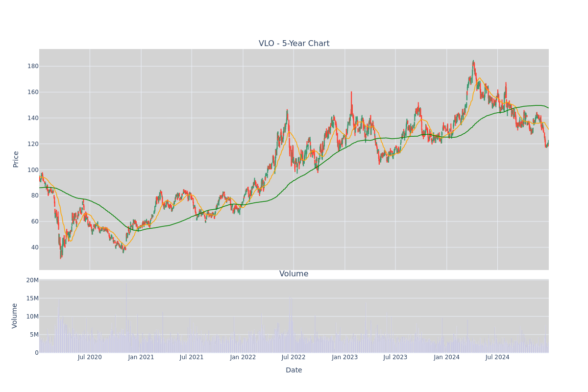Screen dimensions: 588x392
Task: Click the "Jul 2022" date tick label
Action: click(x=294, y=357)
